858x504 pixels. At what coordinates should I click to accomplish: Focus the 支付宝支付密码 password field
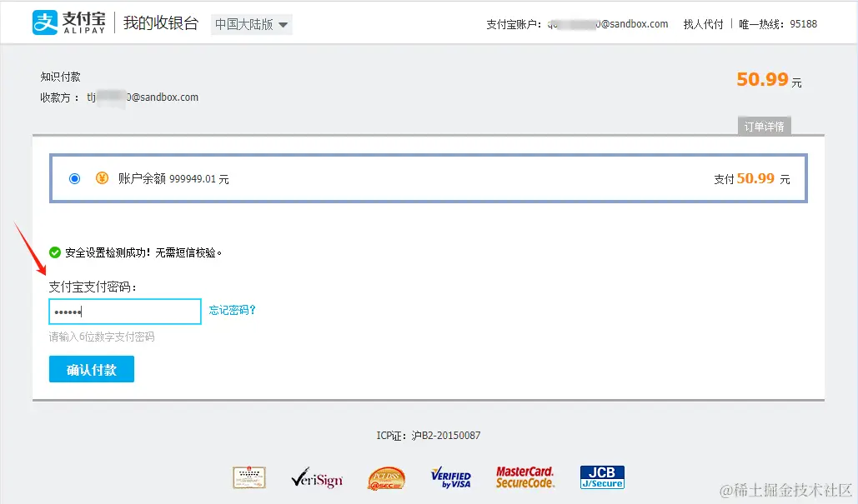(125, 312)
